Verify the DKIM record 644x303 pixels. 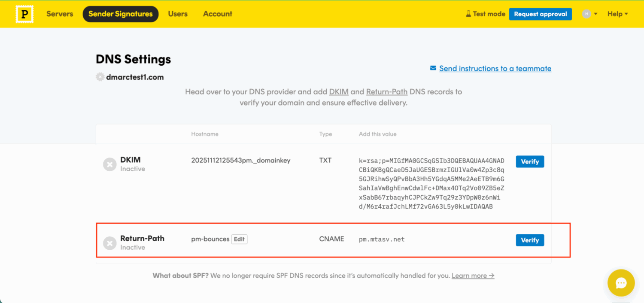(530, 162)
